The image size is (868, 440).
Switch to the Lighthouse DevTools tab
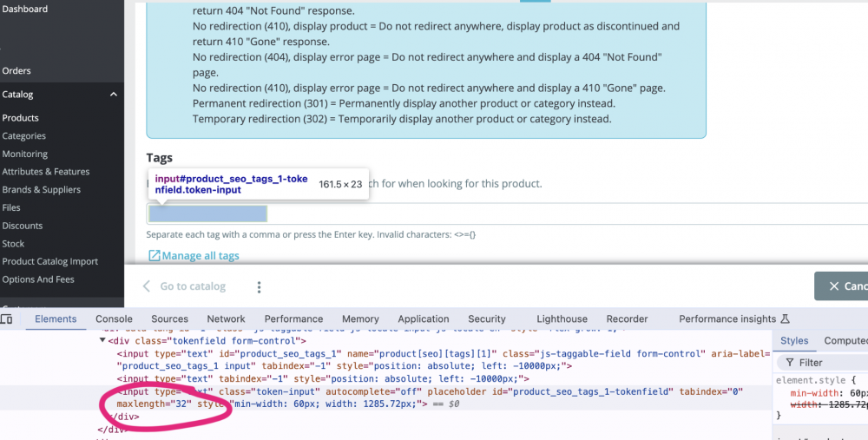click(x=562, y=319)
